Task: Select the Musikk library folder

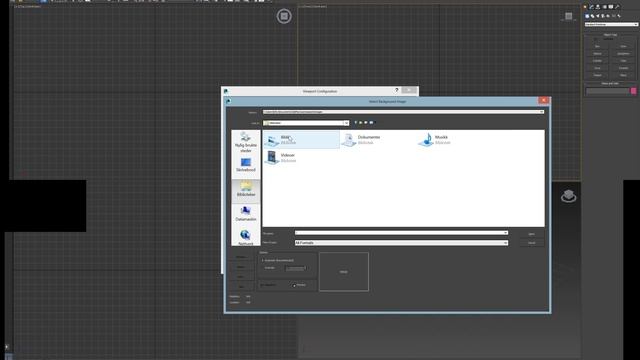Action: point(435,140)
